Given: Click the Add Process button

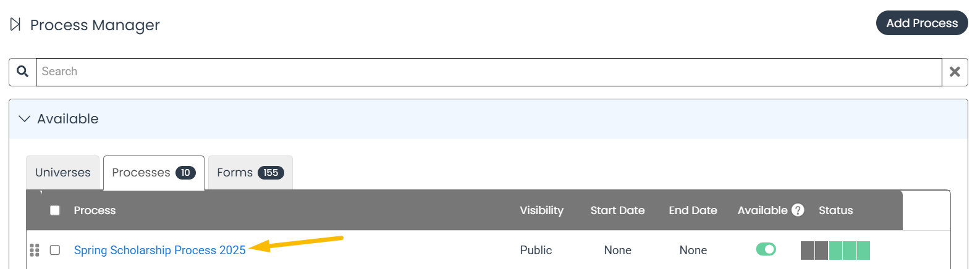Looking at the screenshot, I should click(x=922, y=23).
